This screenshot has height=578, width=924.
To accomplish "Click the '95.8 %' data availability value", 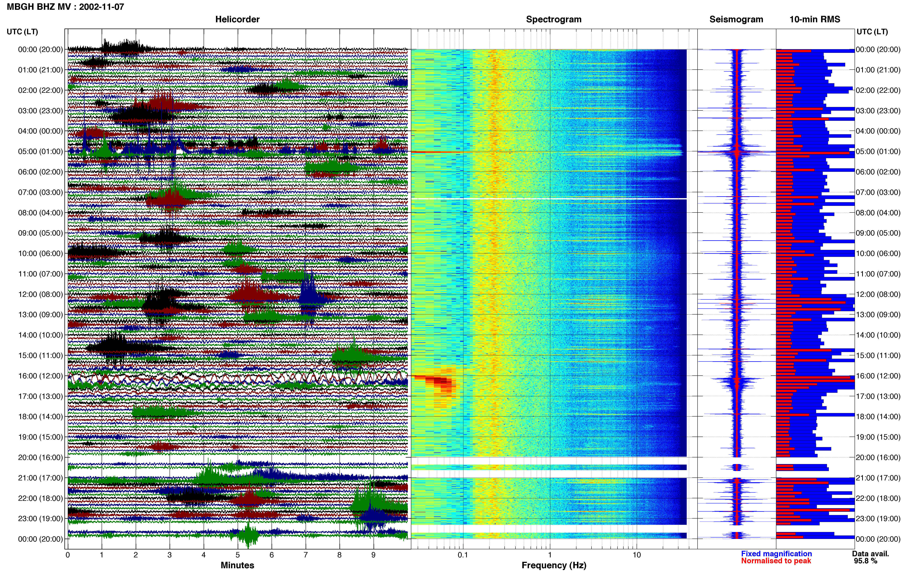I will (x=865, y=561).
